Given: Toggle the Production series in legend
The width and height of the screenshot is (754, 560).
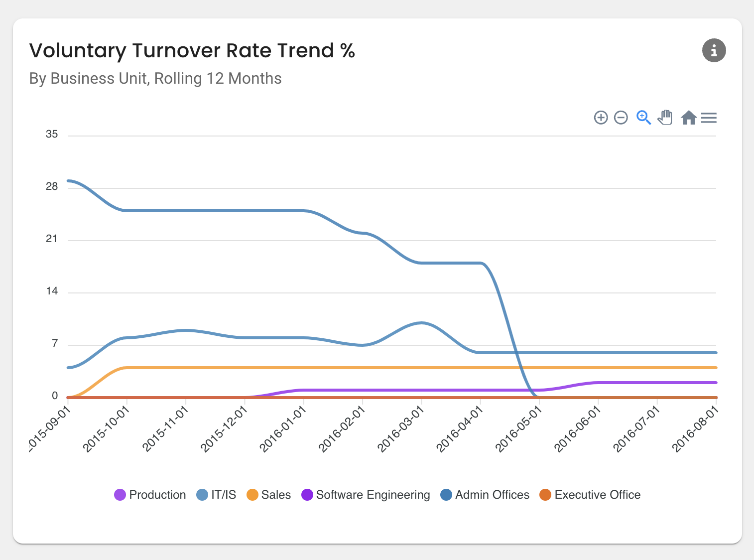Looking at the screenshot, I should pyautogui.click(x=150, y=495).
